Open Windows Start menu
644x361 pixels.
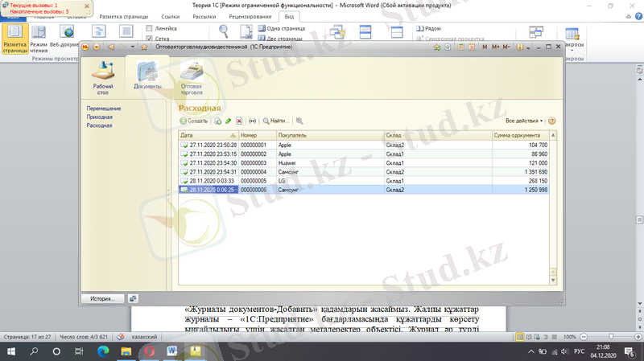(x=11, y=351)
